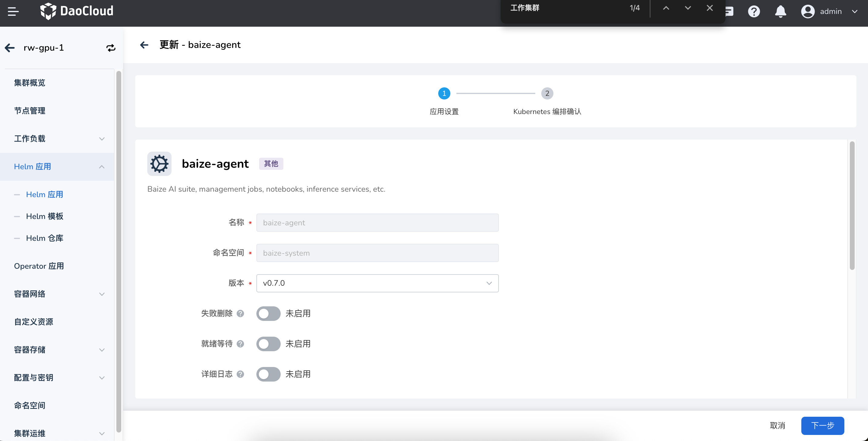The width and height of the screenshot is (868, 441).
Task: Click step 2 Kubernetes 编排确认 in progress indicator
Action: pos(547,93)
